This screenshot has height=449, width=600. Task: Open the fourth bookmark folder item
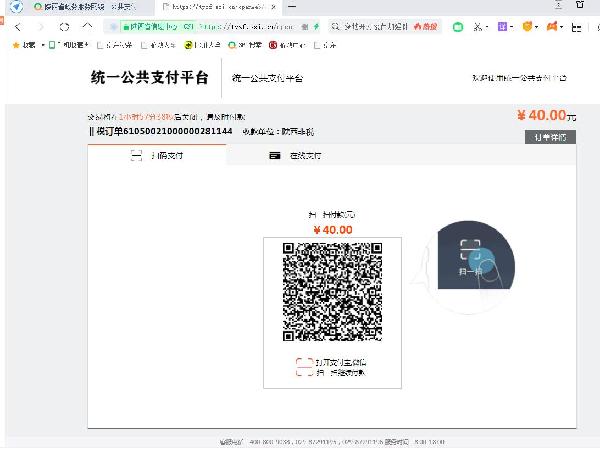point(158,45)
